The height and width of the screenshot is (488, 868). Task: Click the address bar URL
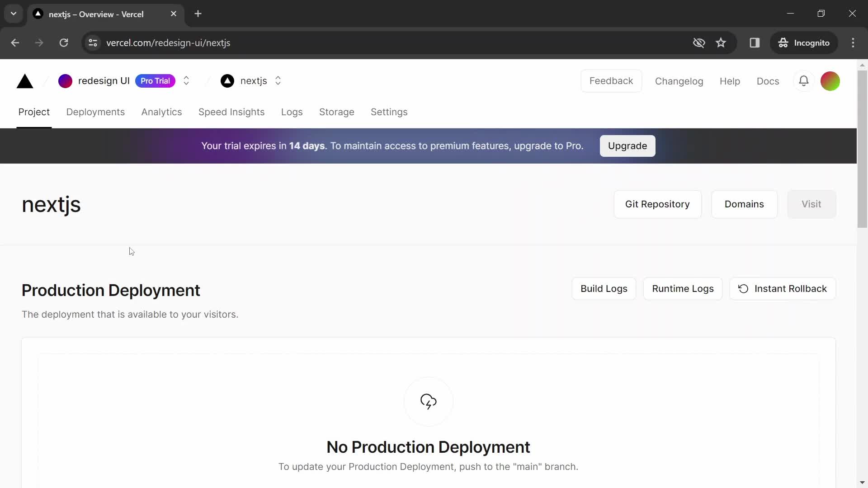168,43
